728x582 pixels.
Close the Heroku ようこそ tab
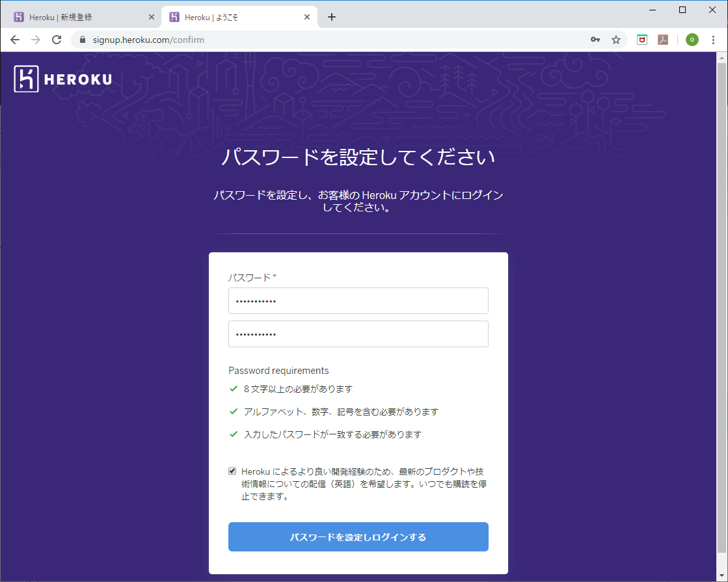point(307,17)
